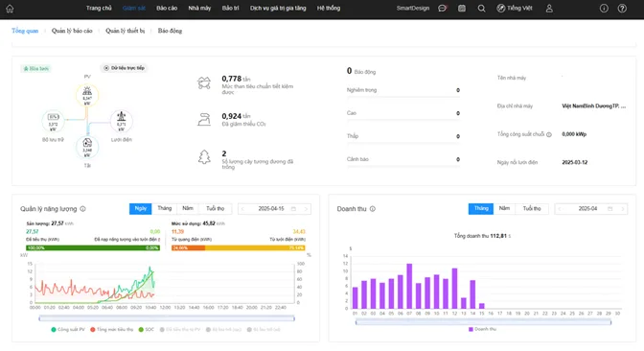Select the grid tower node Lưới điện
Image resolution: width=644 pixels, height=351 pixels.
[121, 121]
